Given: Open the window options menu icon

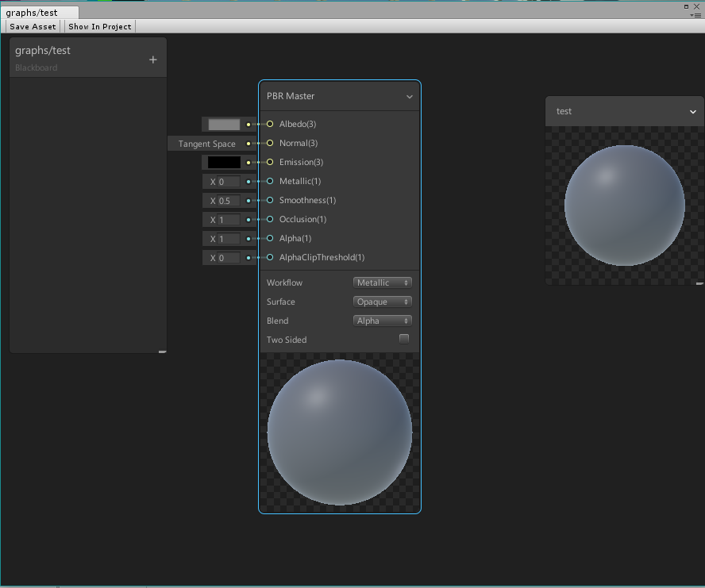Looking at the screenshot, I should [x=695, y=15].
